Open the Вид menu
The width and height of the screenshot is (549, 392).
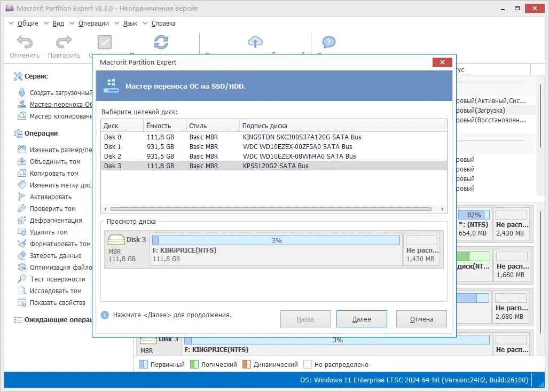pyautogui.click(x=58, y=23)
